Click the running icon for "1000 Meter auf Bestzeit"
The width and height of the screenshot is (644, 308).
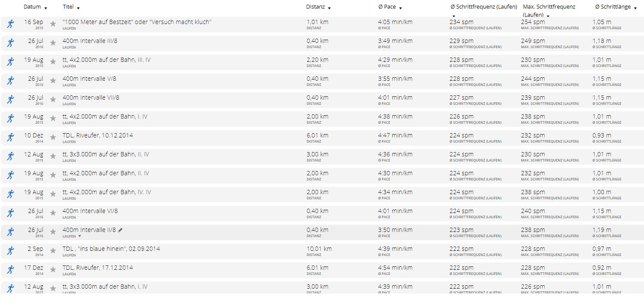(11, 24)
